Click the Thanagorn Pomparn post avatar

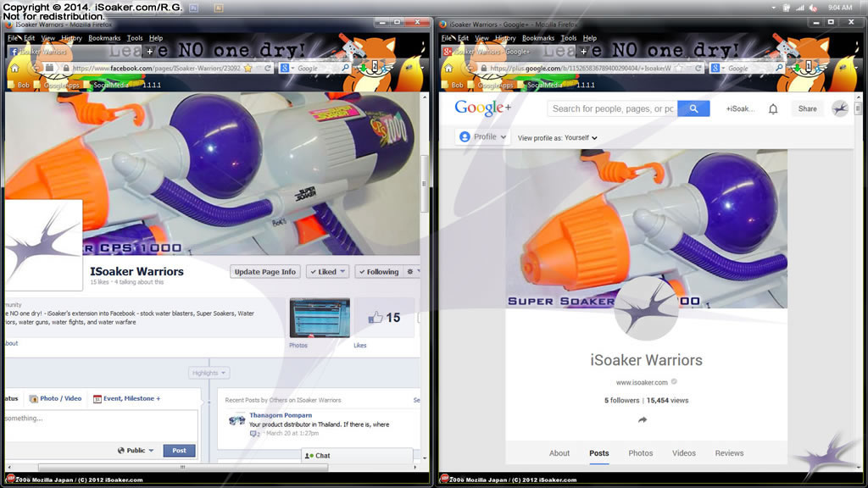(x=237, y=420)
